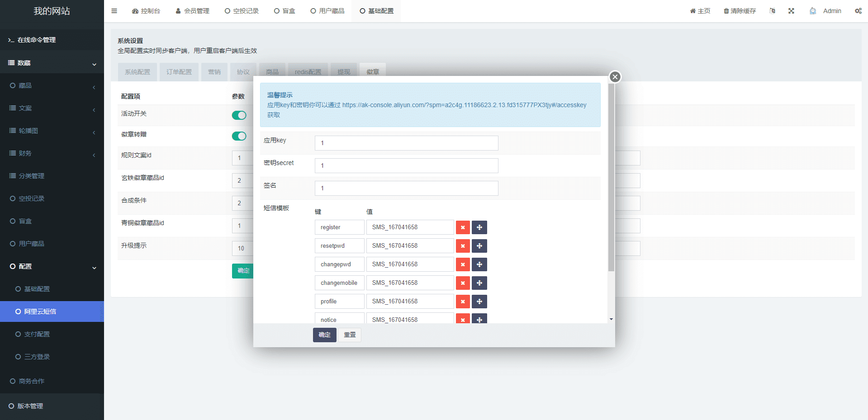
Task: Click the 应用key input field
Action: click(406, 143)
